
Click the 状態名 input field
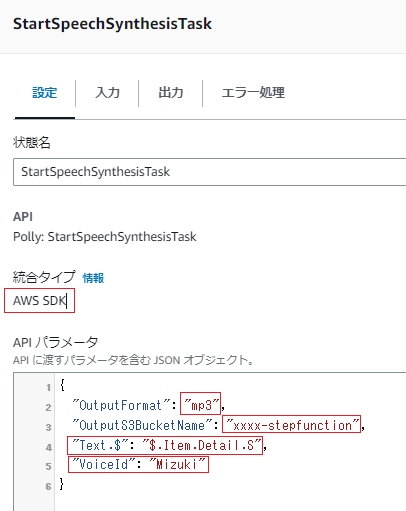tap(209, 172)
